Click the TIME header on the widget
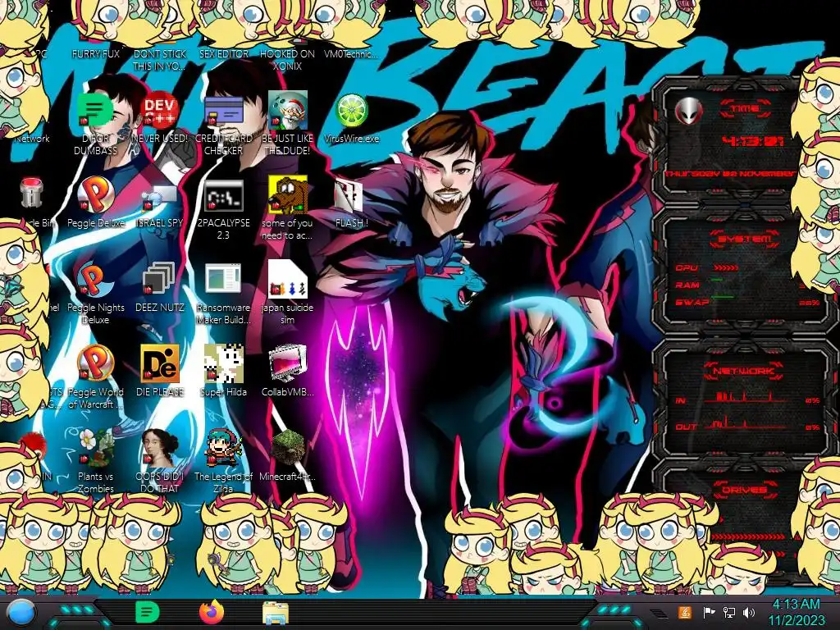 pyautogui.click(x=745, y=108)
